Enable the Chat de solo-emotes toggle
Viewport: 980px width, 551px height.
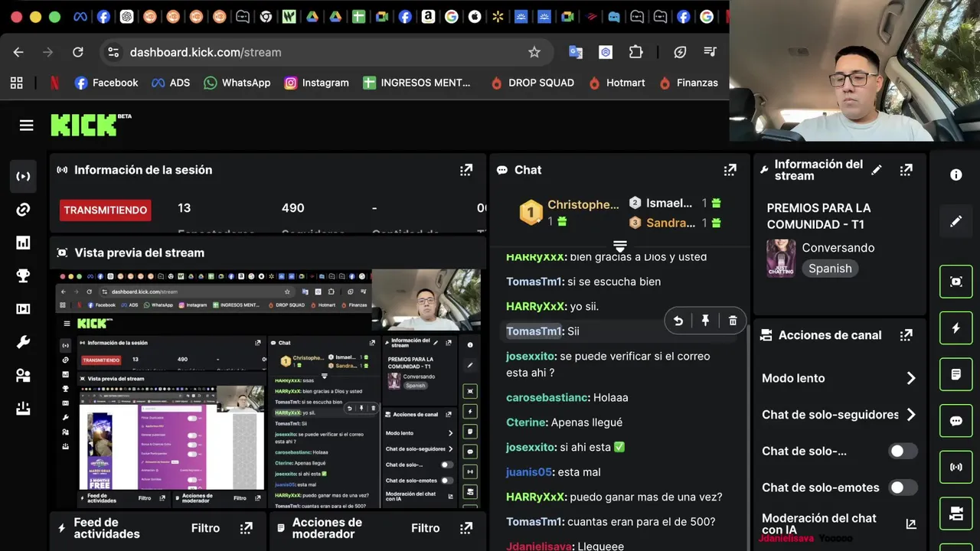(x=903, y=487)
